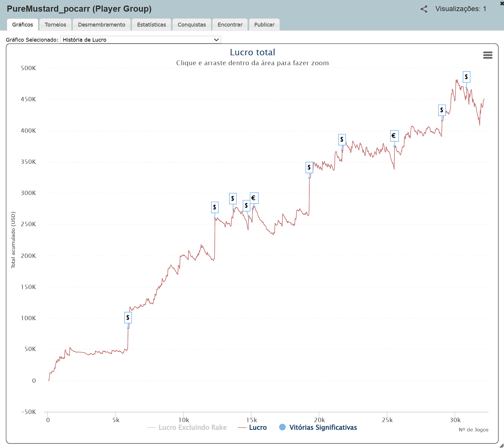Click the Lucro total chart title
This screenshot has height=448, width=504.
252,52
